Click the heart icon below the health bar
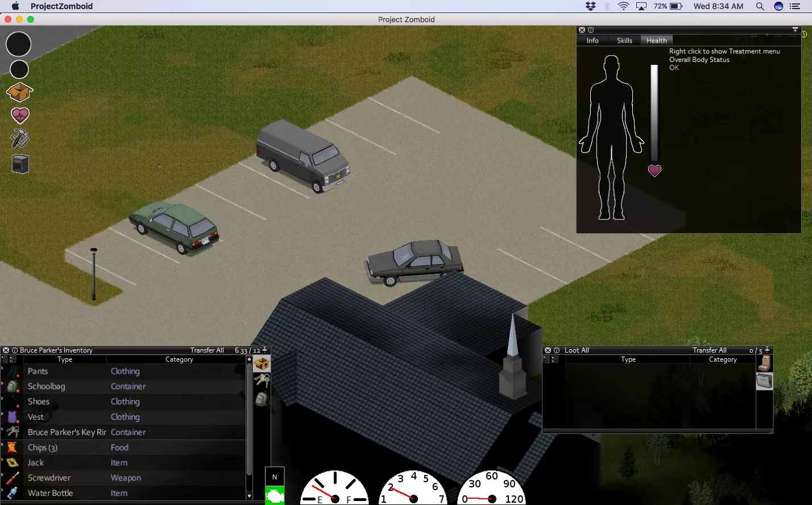 pos(654,170)
